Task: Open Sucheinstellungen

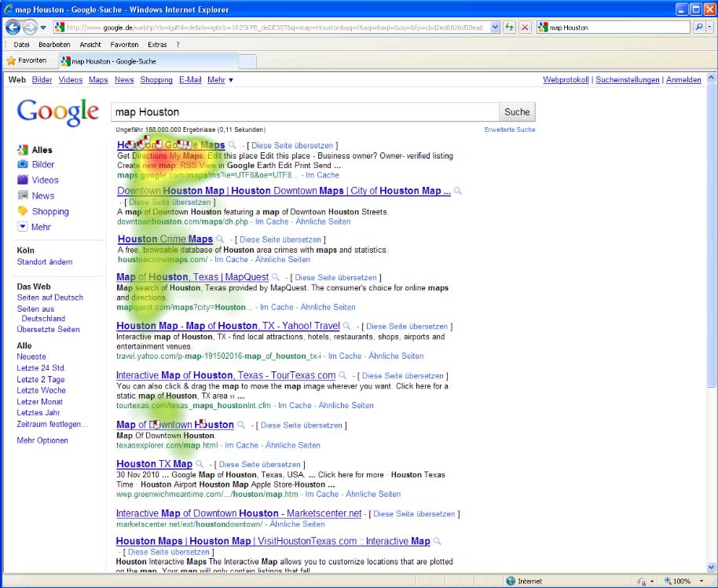Action: point(628,79)
